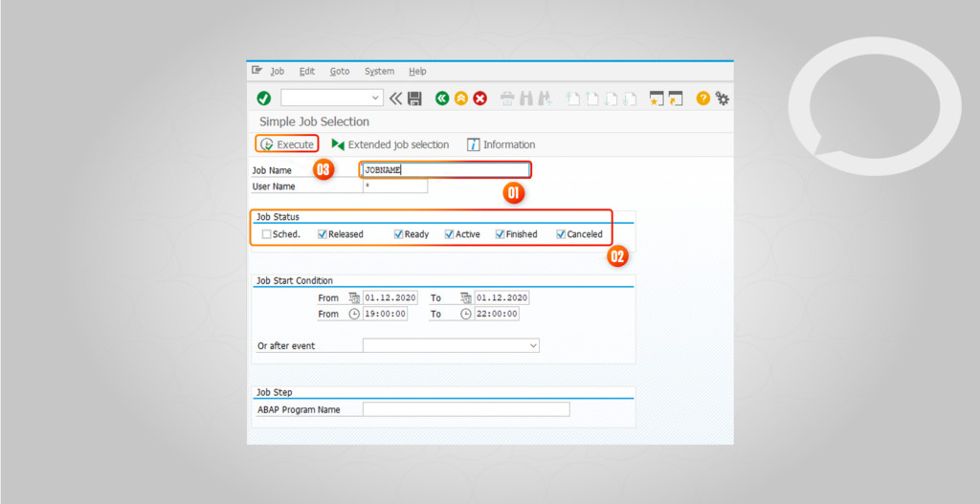The height and width of the screenshot is (504, 980).
Task: Open the Or after event dropdown
Action: point(533,345)
